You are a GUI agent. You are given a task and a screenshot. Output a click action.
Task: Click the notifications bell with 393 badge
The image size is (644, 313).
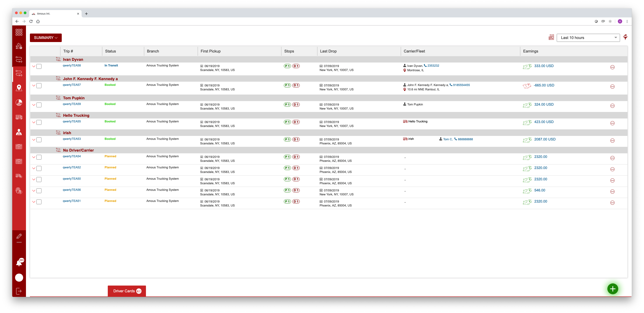pos(19,263)
